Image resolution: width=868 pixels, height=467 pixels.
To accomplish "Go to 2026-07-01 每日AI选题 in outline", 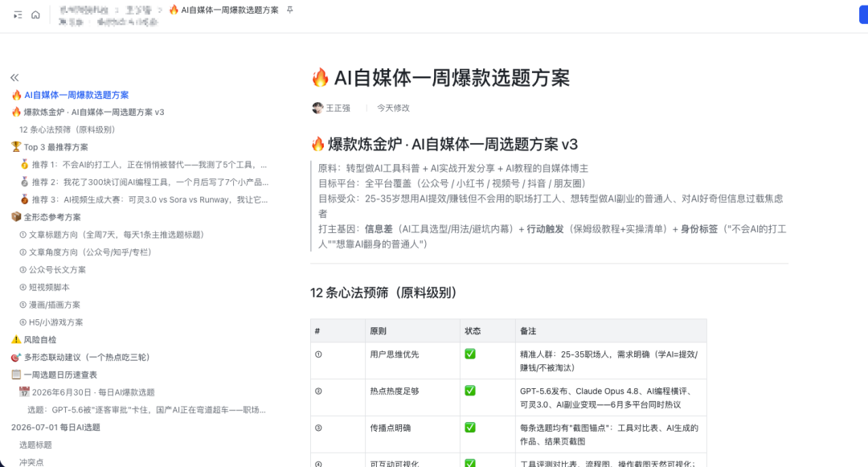I will point(55,428).
